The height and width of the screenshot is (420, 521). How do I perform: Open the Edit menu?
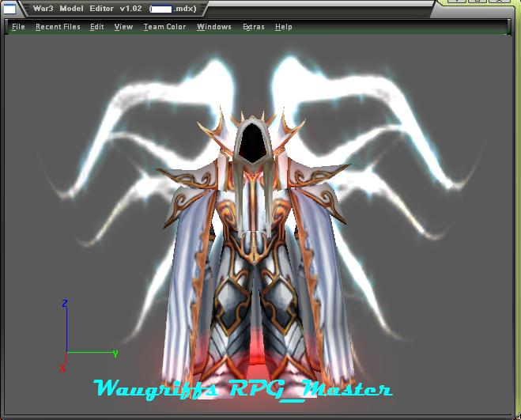tap(97, 27)
